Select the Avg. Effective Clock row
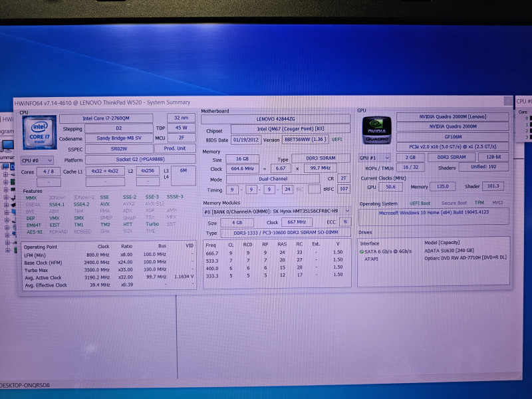532x399 pixels. click(x=108, y=285)
